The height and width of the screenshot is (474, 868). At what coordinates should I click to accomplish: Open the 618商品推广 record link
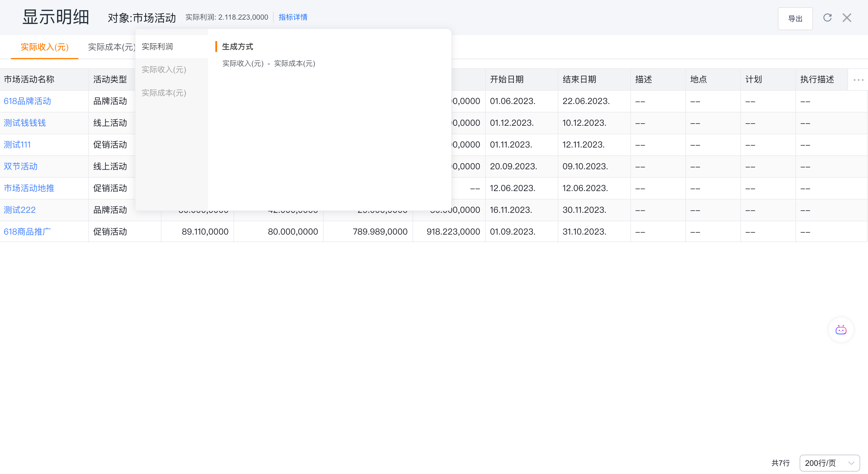tap(27, 232)
